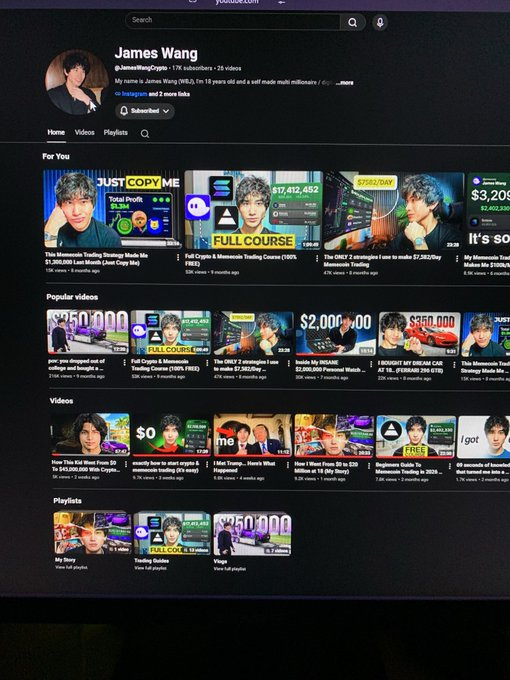Click title 'I Met Trump... Here's What Happened'
Viewport: 510px width, 680px height.
(x=244, y=467)
